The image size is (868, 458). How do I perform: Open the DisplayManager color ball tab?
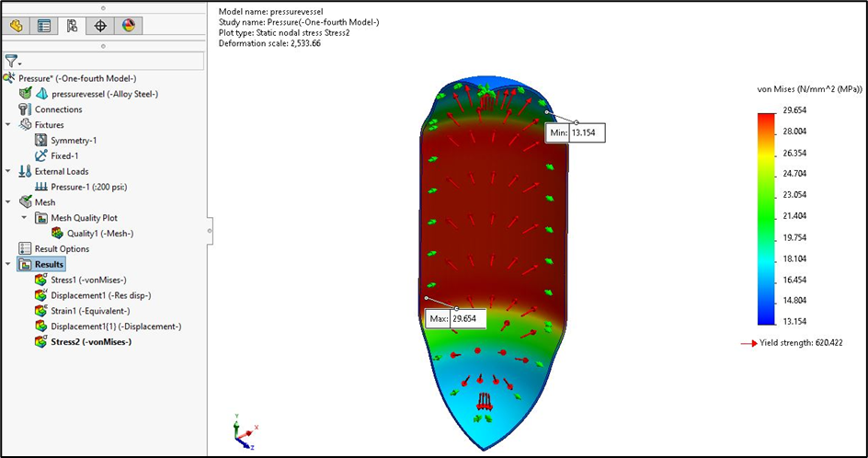[129, 26]
